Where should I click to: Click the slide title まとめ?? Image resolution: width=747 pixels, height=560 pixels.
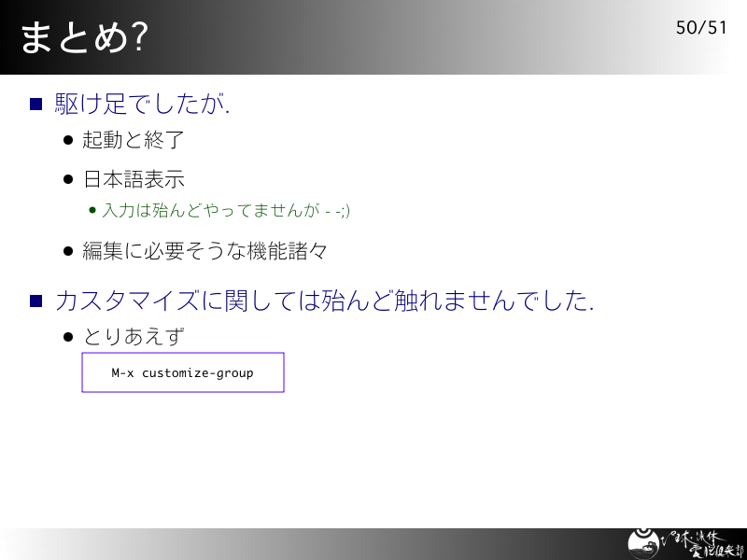tap(84, 37)
